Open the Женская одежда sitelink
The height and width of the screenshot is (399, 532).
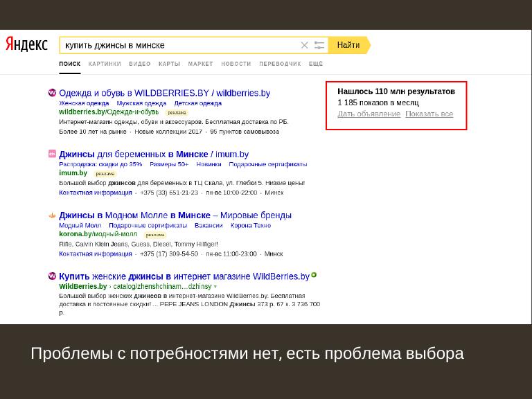click(84, 103)
